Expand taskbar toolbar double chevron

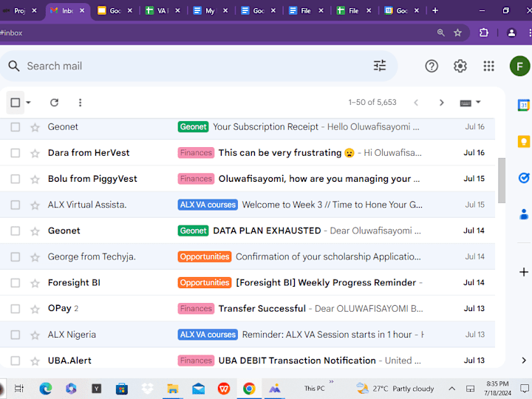click(x=331, y=382)
